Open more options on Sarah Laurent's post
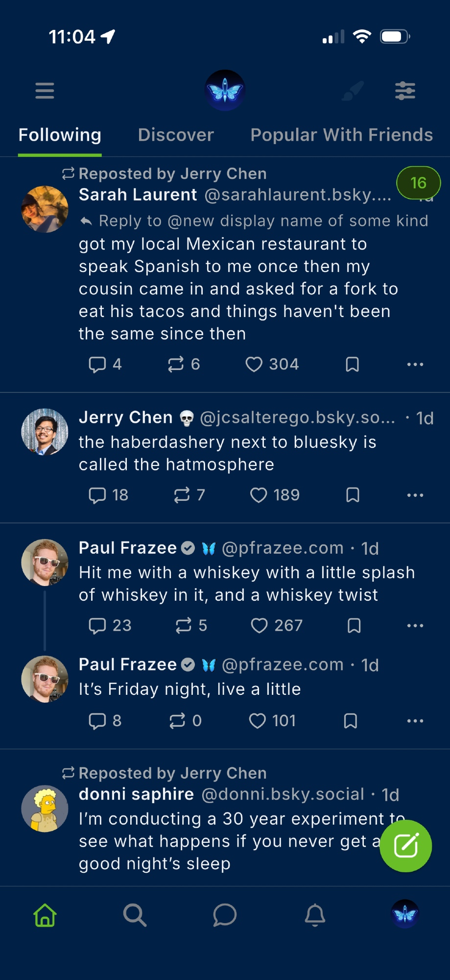The height and width of the screenshot is (980, 450). pos(415,365)
